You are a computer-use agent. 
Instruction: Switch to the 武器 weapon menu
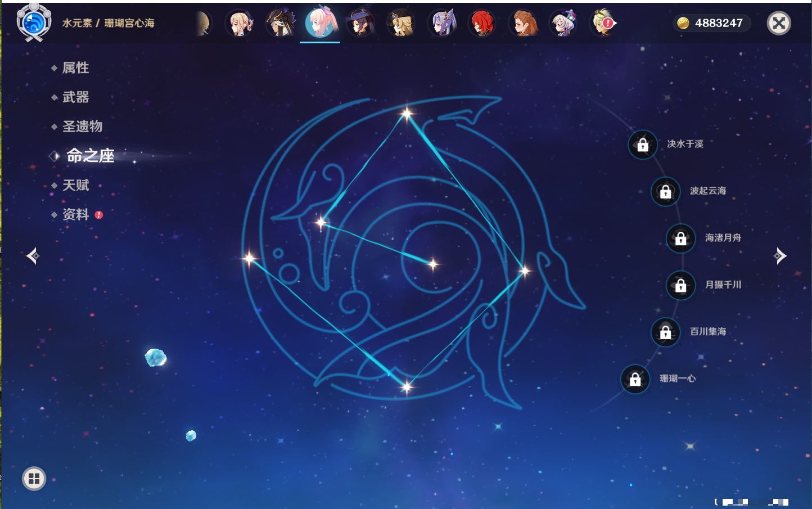[75, 97]
